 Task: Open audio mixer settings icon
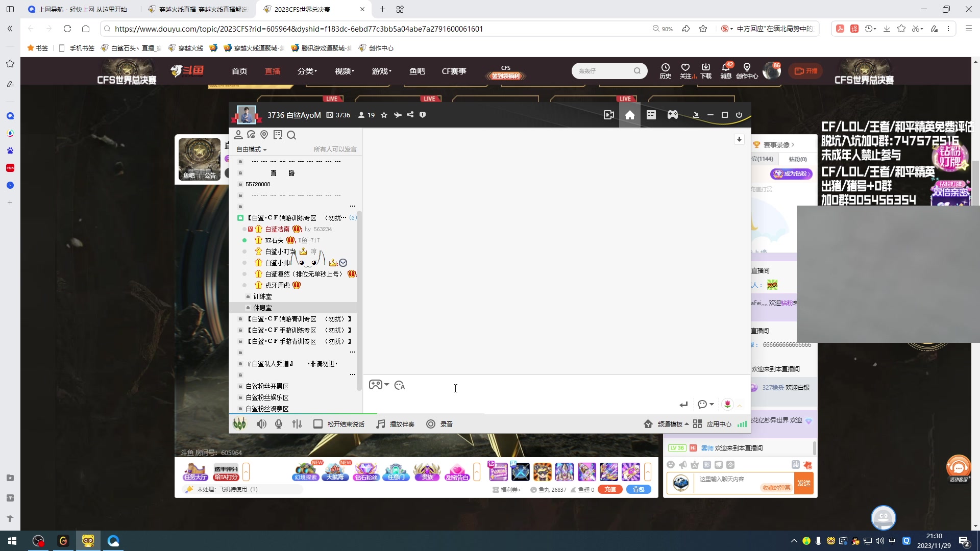[x=297, y=424]
